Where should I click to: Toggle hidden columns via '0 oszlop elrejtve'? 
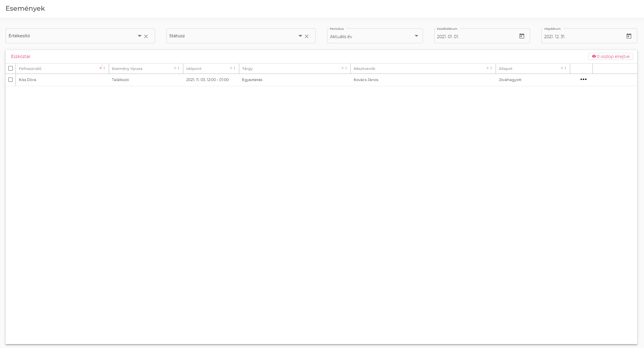610,56
